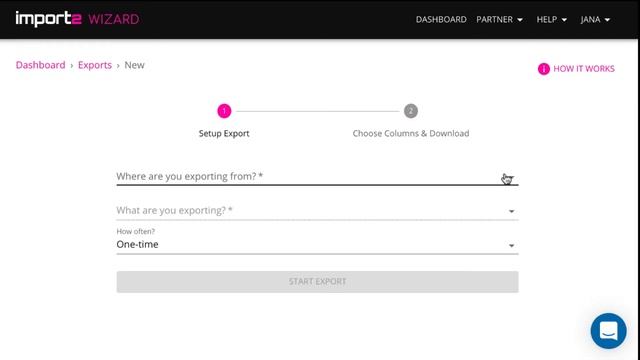Open the chat support widget
The width and height of the screenshot is (640, 360).
608,331
